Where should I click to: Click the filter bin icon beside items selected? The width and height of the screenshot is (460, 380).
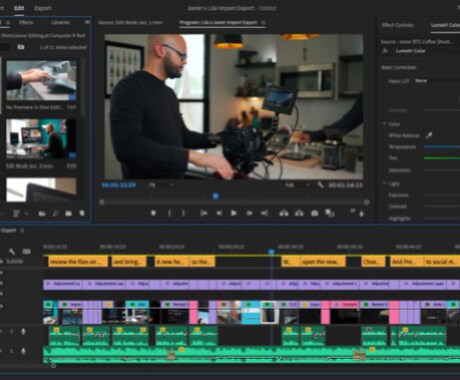21,47
